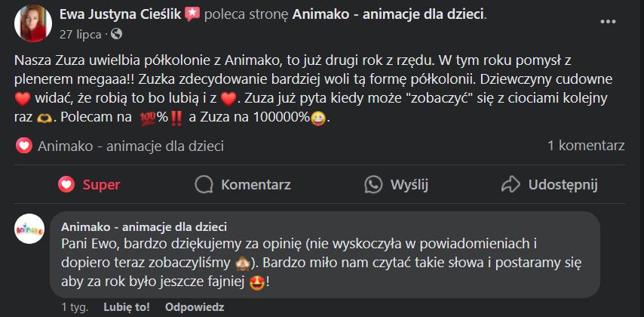Click the Komentarz speech bubble icon

(203, 184)
